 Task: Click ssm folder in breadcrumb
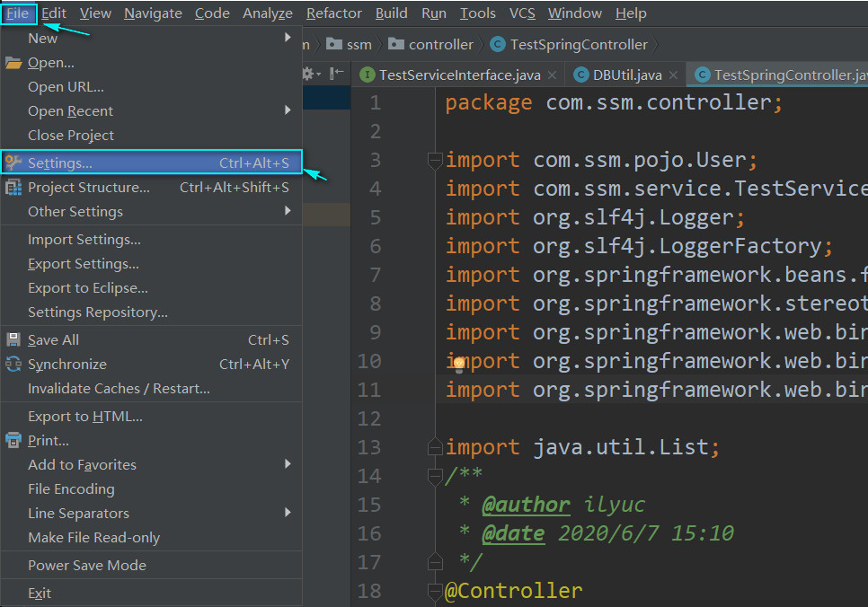[x=349, y=44]
